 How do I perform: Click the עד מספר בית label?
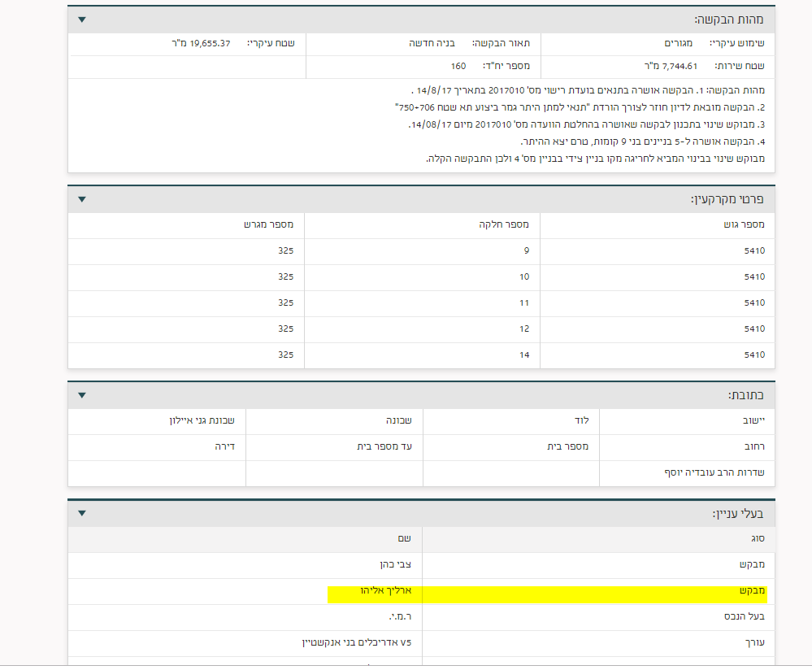click(384, 446)
